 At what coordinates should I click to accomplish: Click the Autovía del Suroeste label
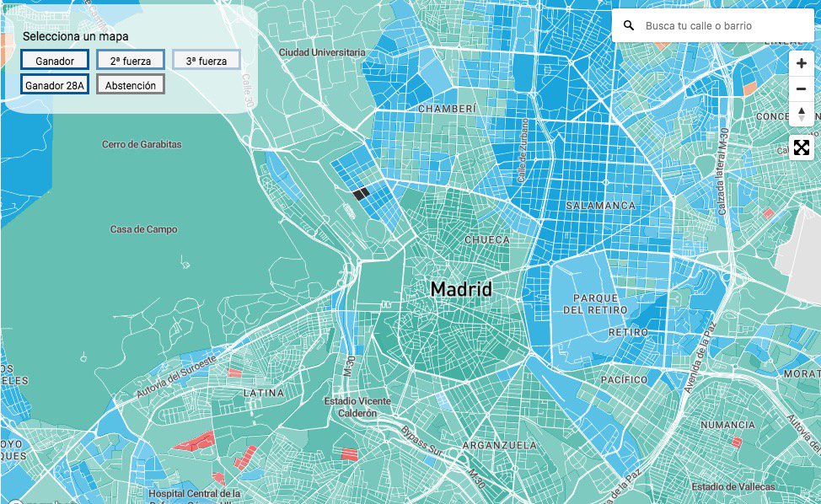176,377
